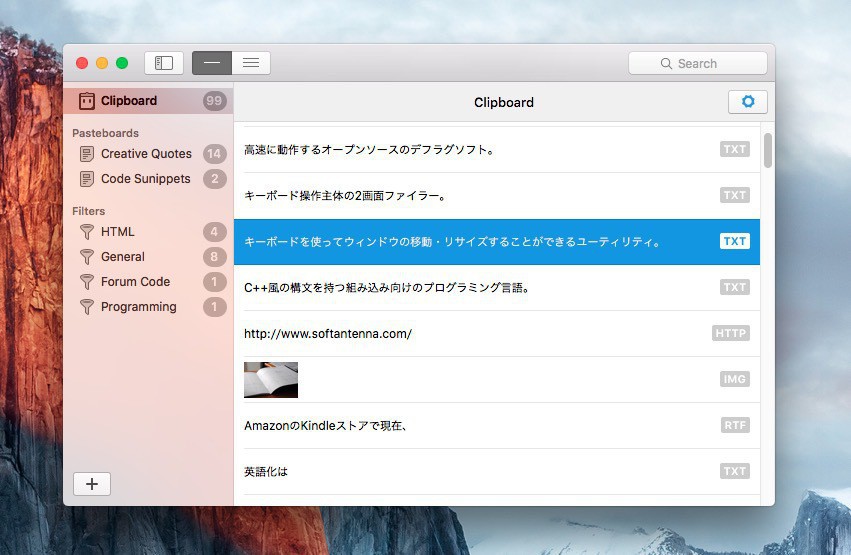Image resolution: width=851 pixels, height=555 pixels.
Task: Open the Creative Quotes pasteboard
Action: (x=148, y=154)
